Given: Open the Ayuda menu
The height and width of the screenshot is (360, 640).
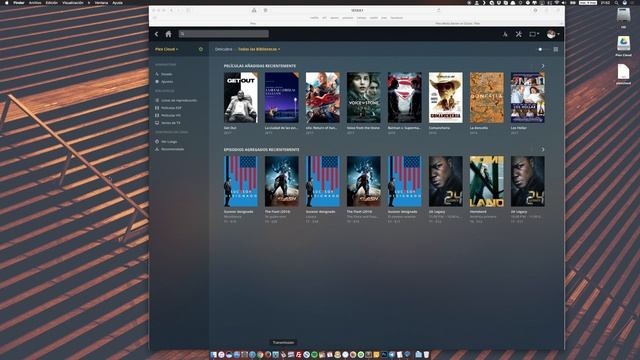Looking at the screenshot, I should point(118,2).
